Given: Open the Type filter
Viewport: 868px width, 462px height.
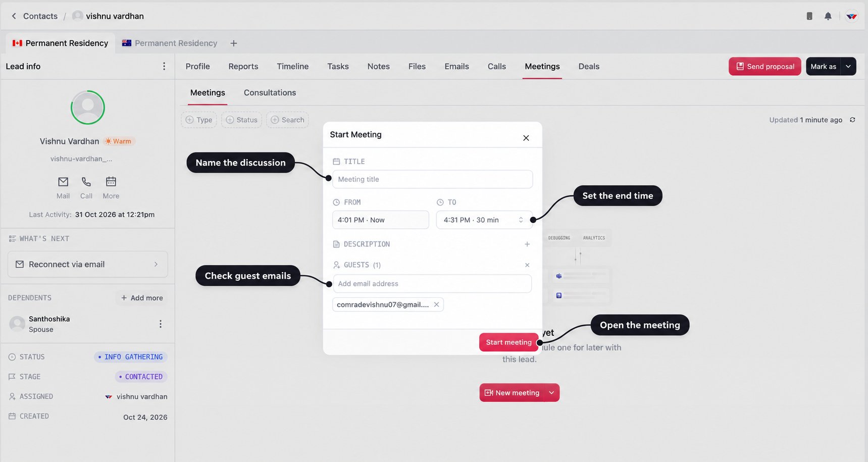Looking at the screenshot, I should point(199,120).
